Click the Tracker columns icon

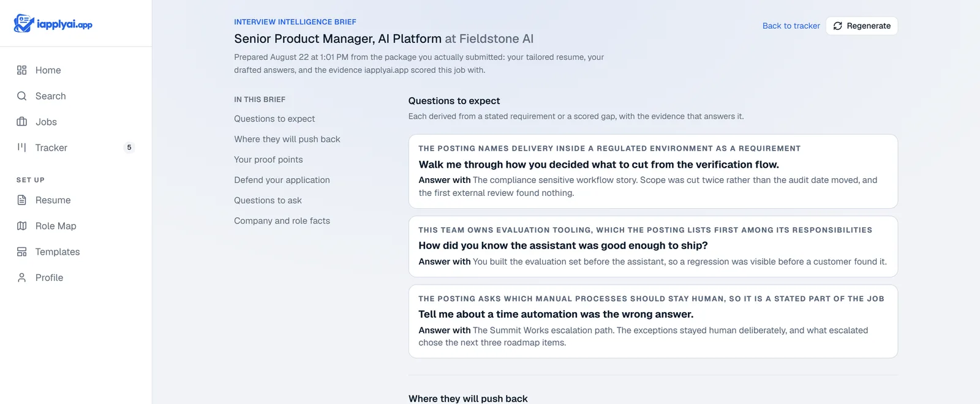(x=22, y=148)
